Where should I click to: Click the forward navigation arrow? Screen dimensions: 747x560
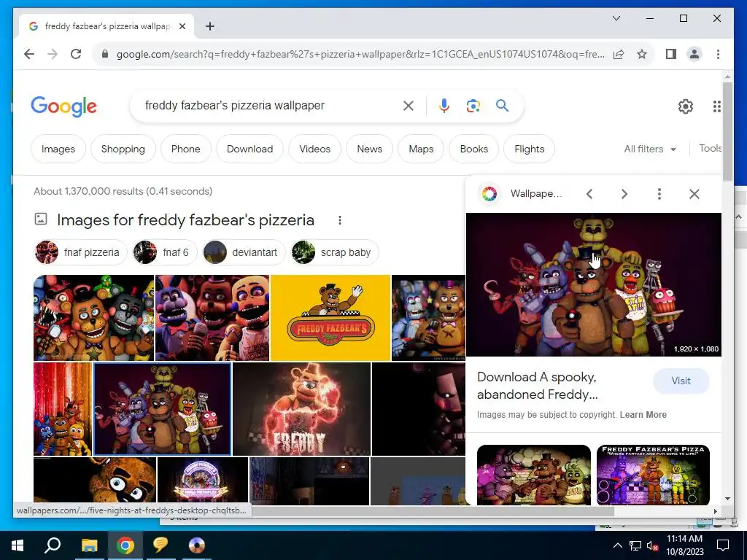pos(53,54)
